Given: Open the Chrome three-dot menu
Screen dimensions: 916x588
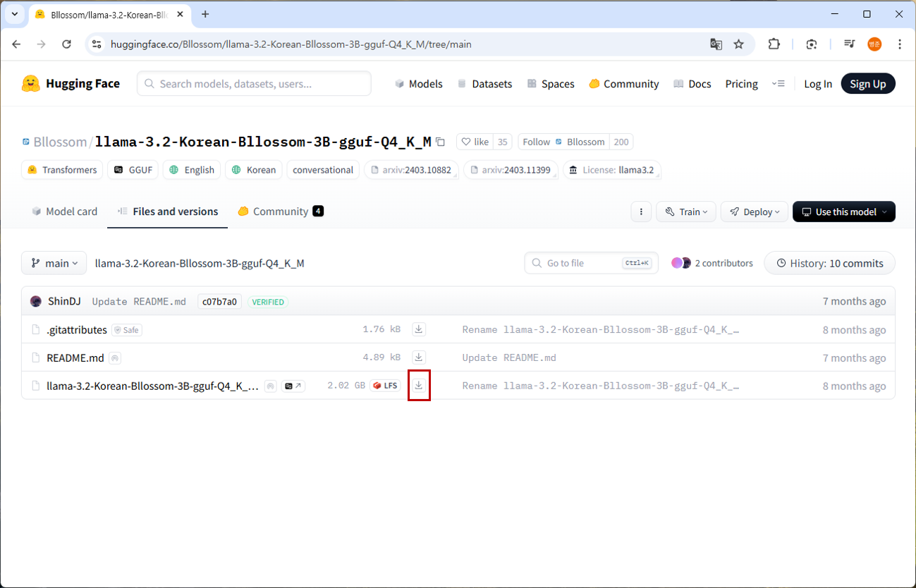Looking at the screenshot, I should [900, 44].
